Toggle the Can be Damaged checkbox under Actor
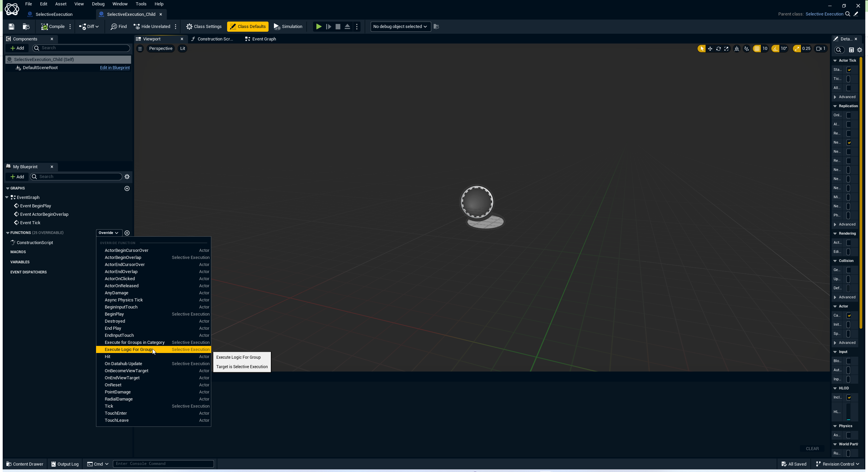 pyautogui.click(x=849, y=316)
